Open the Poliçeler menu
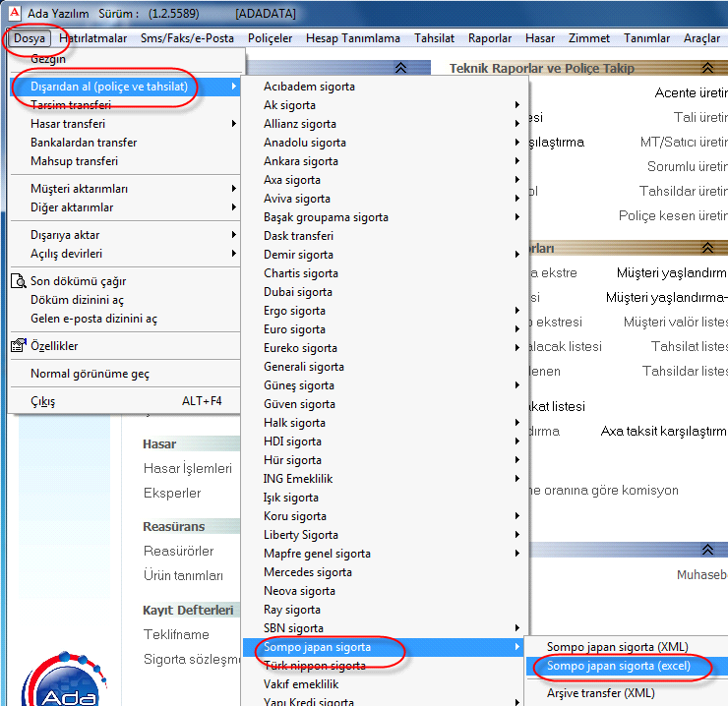 [270, 38]
